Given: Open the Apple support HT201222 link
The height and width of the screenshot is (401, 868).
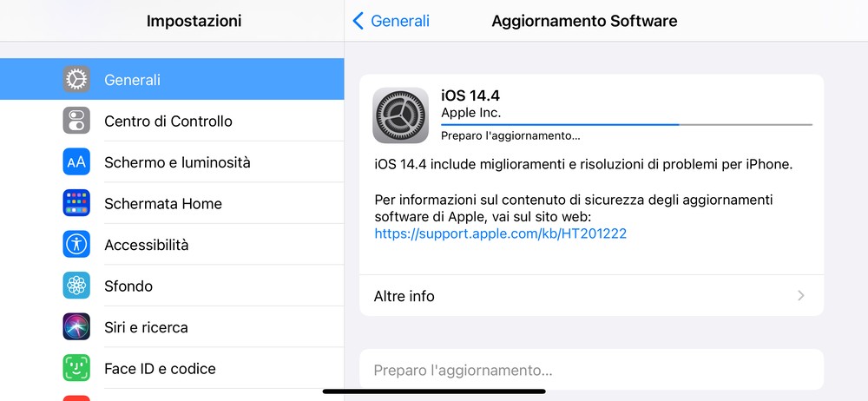Looking at the screenshot, I should click(500, 233).
